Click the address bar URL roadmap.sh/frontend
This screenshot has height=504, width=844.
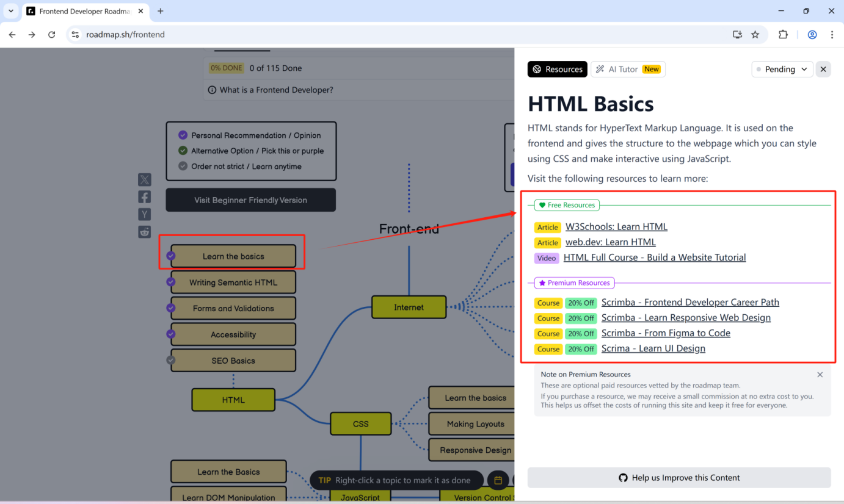(x=125, y=35)
